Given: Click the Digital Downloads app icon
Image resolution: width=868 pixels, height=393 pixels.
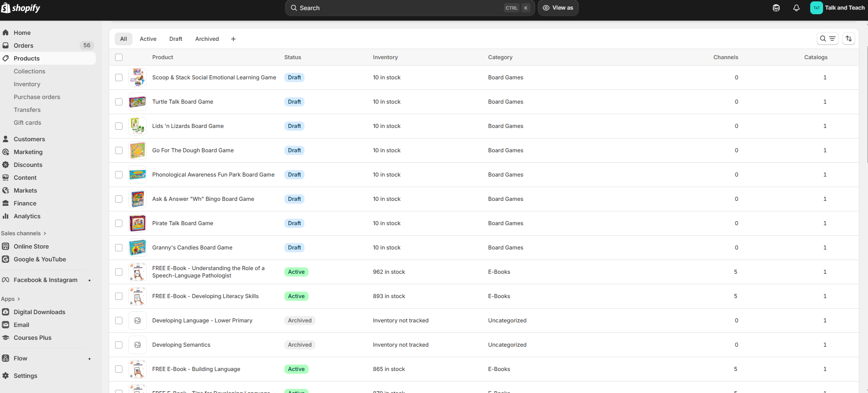Looking at the screenshot, I should [x=6, y=312].
